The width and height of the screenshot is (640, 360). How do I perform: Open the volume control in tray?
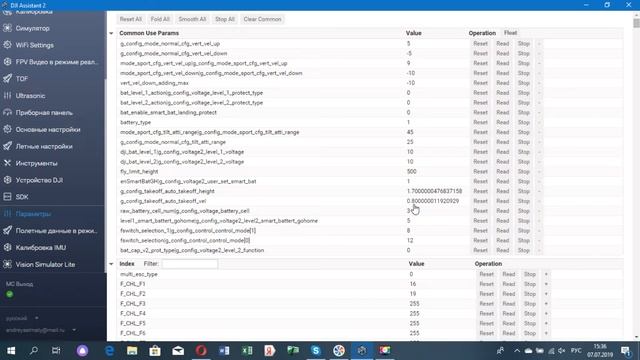click(x=562, y=351)
